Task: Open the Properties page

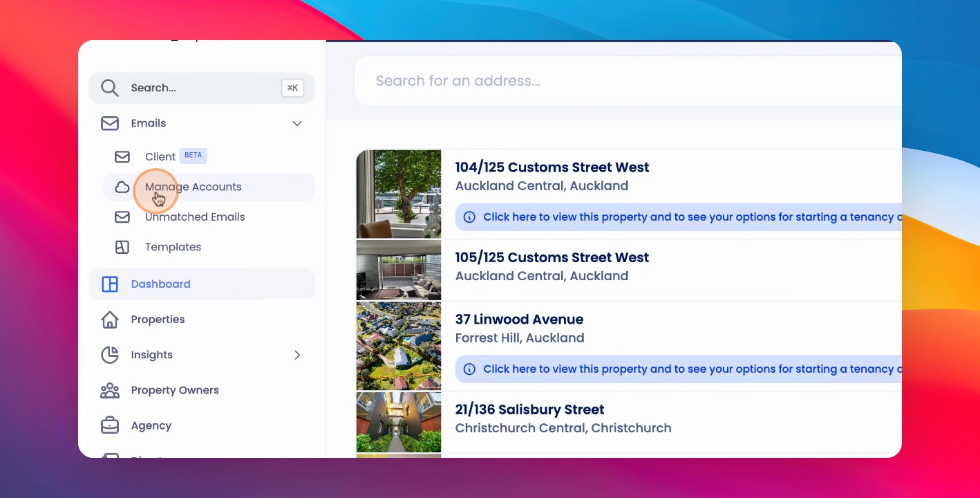Action: pyautogui.click(x=202, y=320)
